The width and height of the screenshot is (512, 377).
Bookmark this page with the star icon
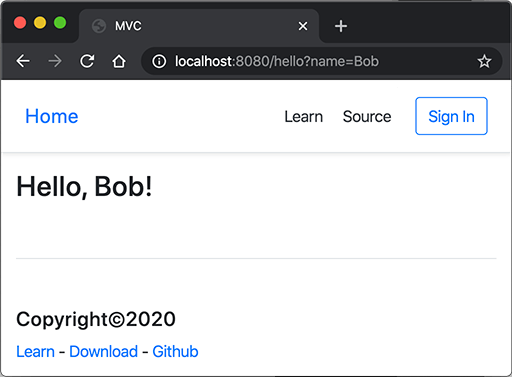(x=484, y=61)
